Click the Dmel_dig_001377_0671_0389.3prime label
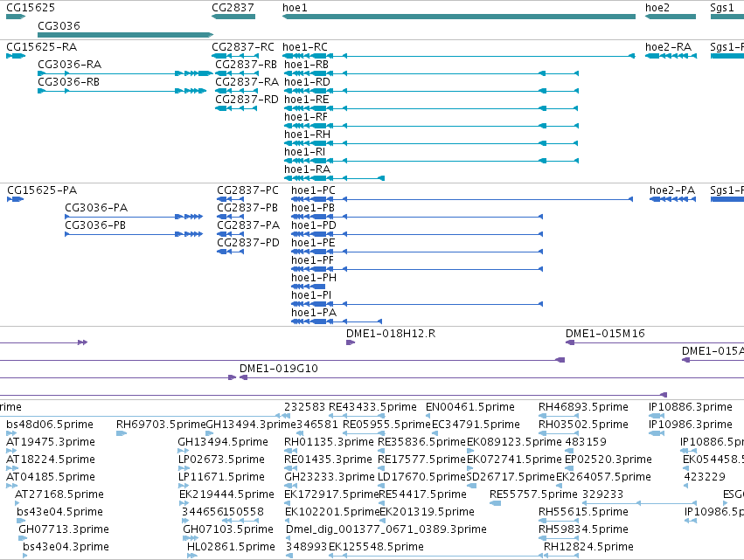Viewport: 744px width, 560px height. [x=386, y=529]
